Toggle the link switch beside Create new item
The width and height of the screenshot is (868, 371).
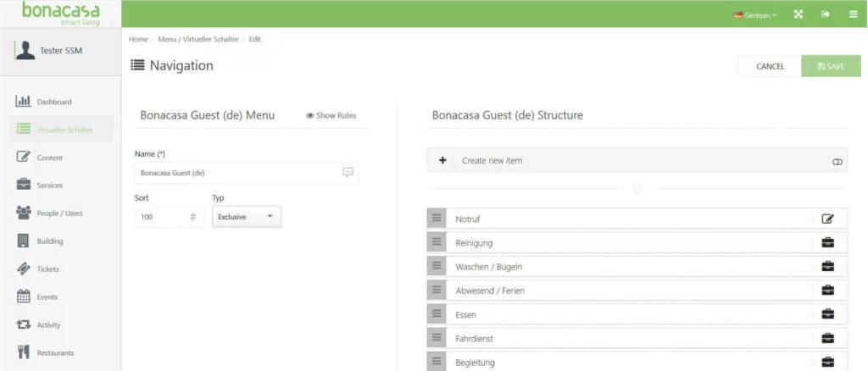click(837, 161)
